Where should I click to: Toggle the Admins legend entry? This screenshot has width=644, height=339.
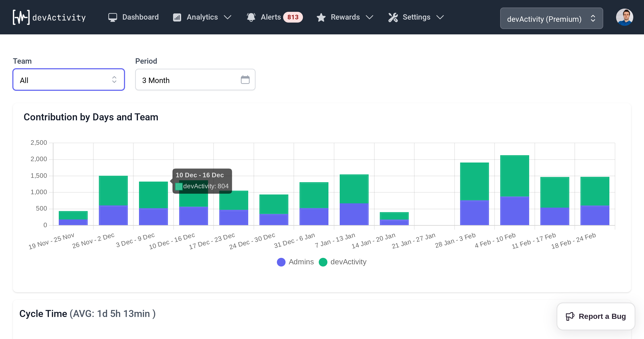[295, 262]
